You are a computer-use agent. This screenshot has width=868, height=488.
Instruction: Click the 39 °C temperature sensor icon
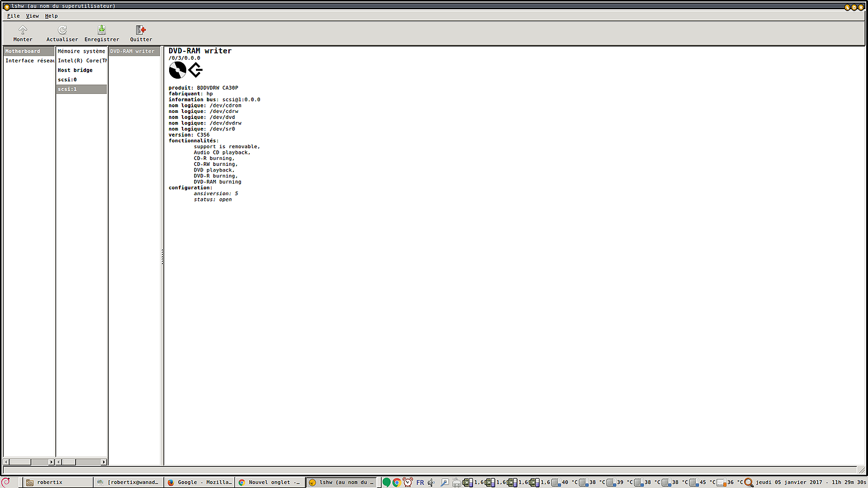tap(611, 482)
